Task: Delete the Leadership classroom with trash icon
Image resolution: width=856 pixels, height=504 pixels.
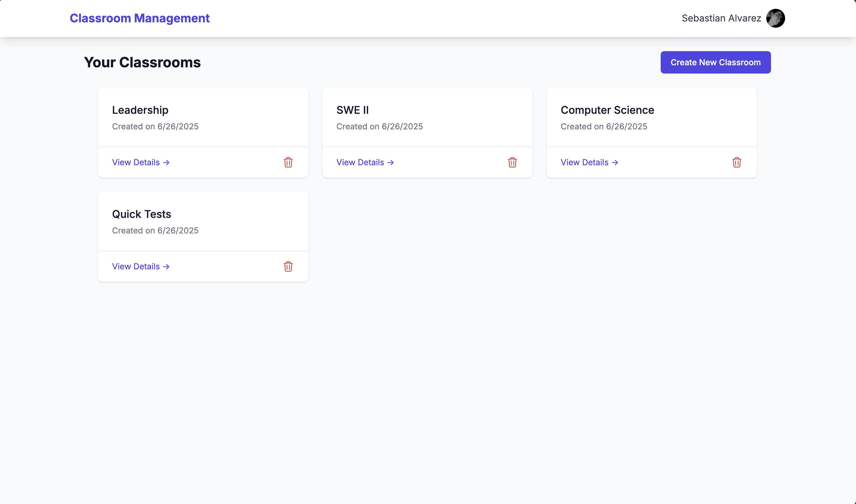Action: [x=288, y=162]
